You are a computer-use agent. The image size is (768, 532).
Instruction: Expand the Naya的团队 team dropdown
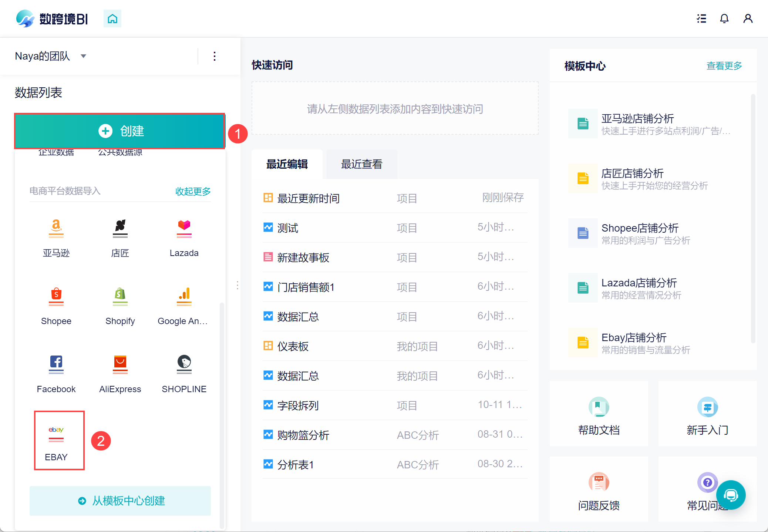pos(84,56)
